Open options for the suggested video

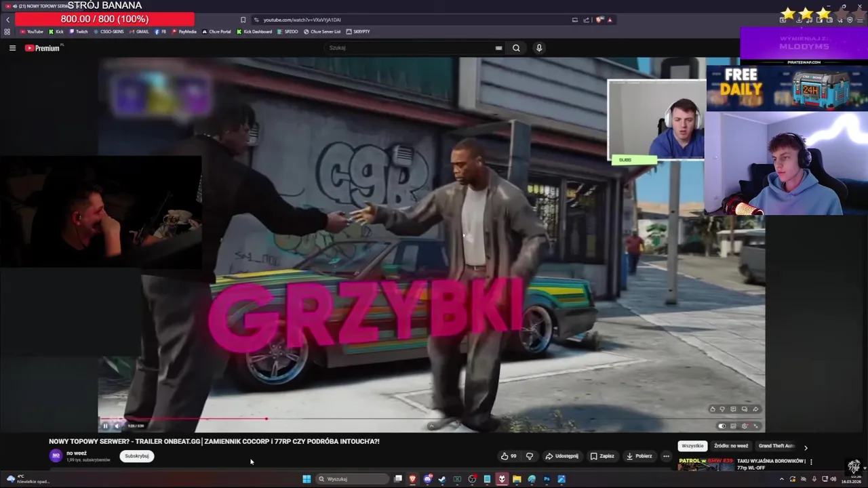point(811,462)
